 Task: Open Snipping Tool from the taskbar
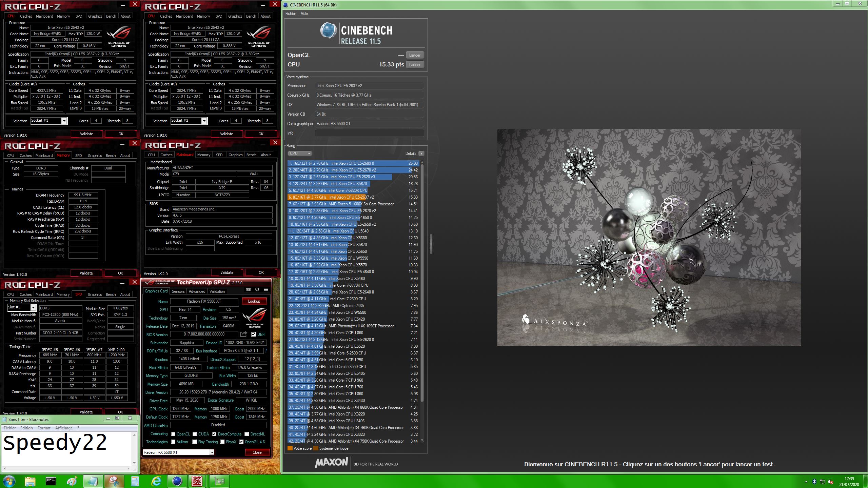[x=114, y=481]
